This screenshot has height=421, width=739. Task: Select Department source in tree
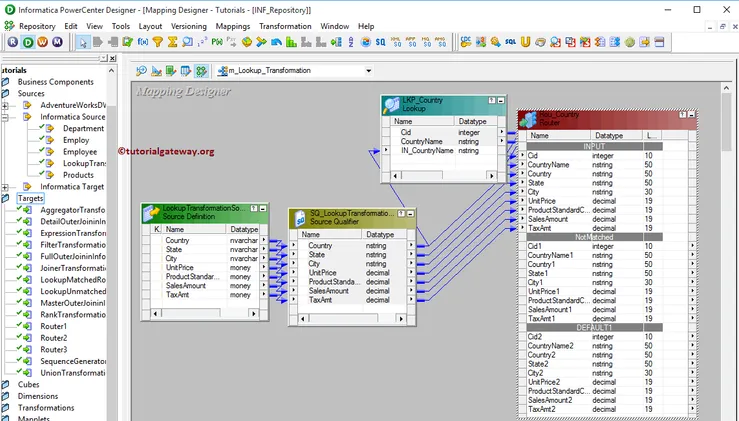click(x=83, y=128)
